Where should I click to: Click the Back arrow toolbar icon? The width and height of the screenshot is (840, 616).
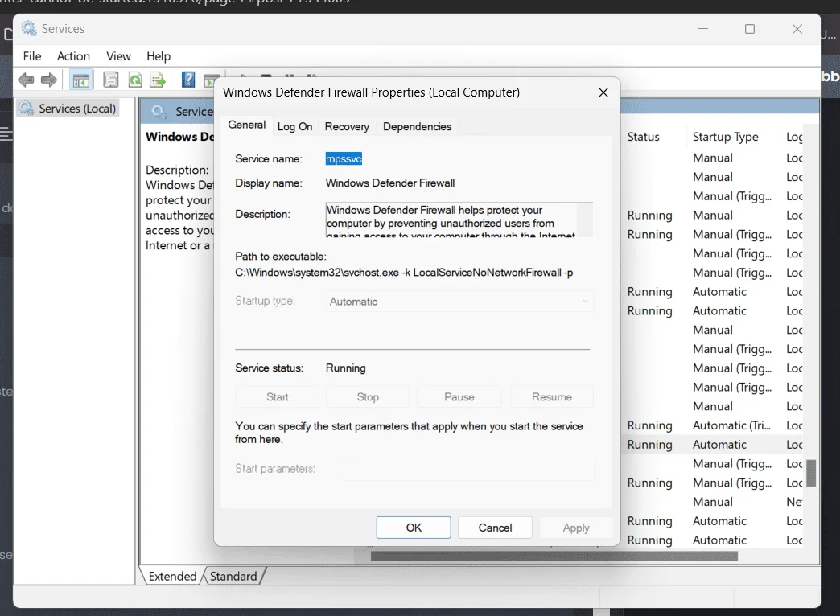(26, 80)
